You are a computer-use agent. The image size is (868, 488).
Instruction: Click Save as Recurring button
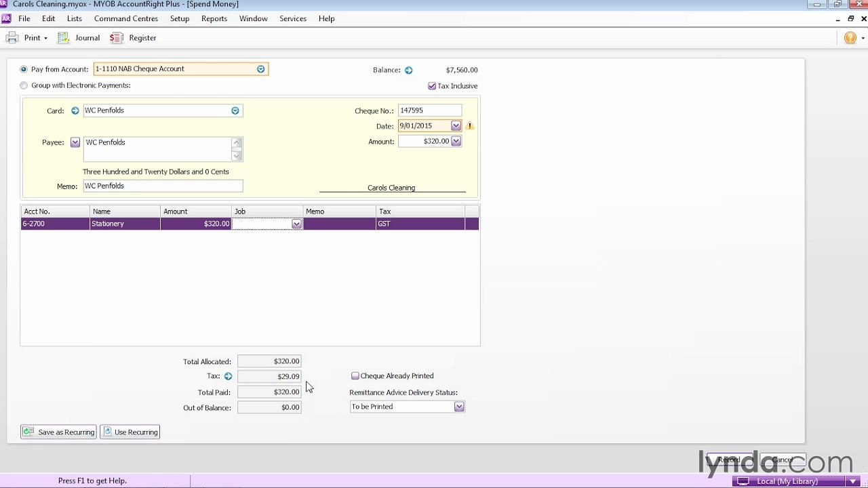[58, 432]
